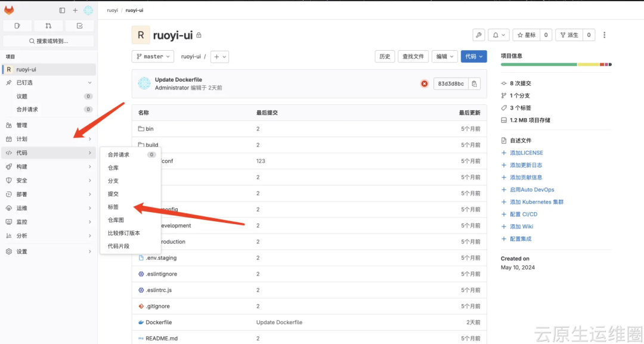
Task: Expand the 构建 sidebar section
Action: [49, 167]
